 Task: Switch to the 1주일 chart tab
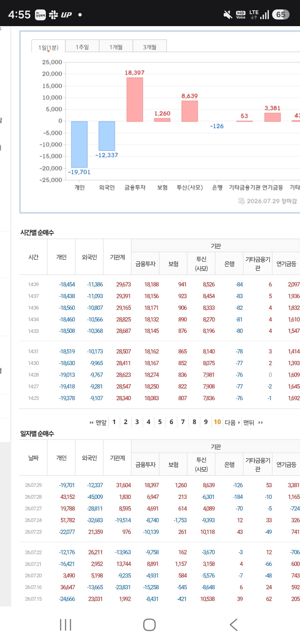pyautogui.click(x=82, y=47)
